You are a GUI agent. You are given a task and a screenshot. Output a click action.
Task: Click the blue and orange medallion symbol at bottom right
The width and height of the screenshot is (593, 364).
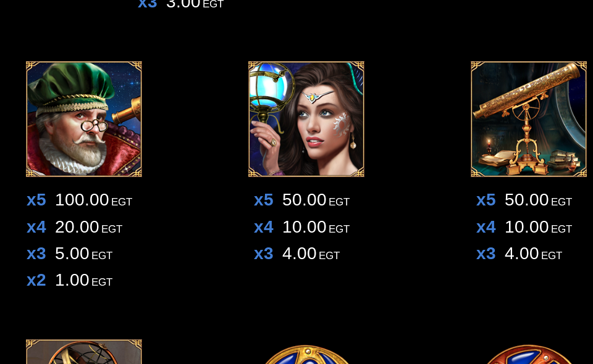(528, 355)
